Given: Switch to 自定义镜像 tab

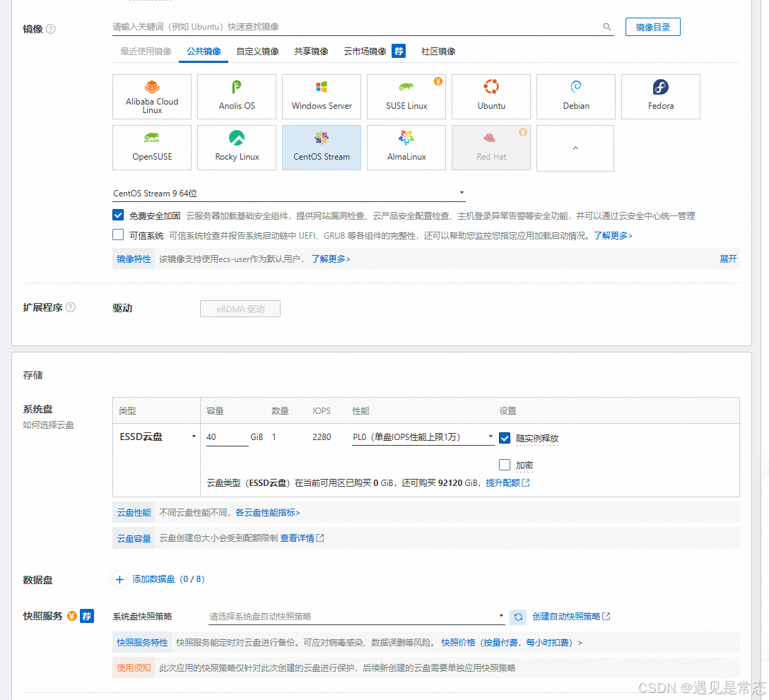Looking at the screenshot, I should pyautogui.click(x=257, y=52).
